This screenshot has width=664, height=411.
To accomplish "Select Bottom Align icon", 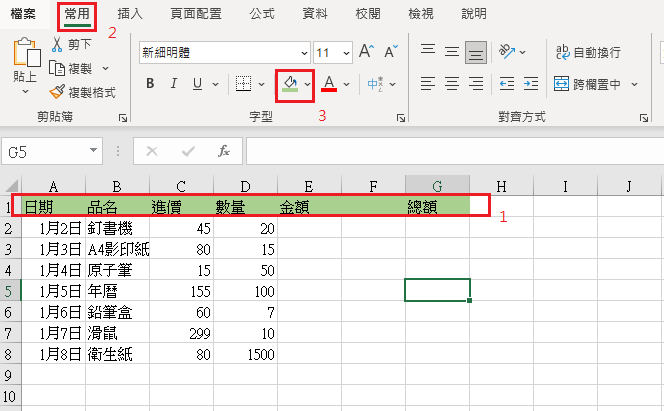I will click(476, 52).
